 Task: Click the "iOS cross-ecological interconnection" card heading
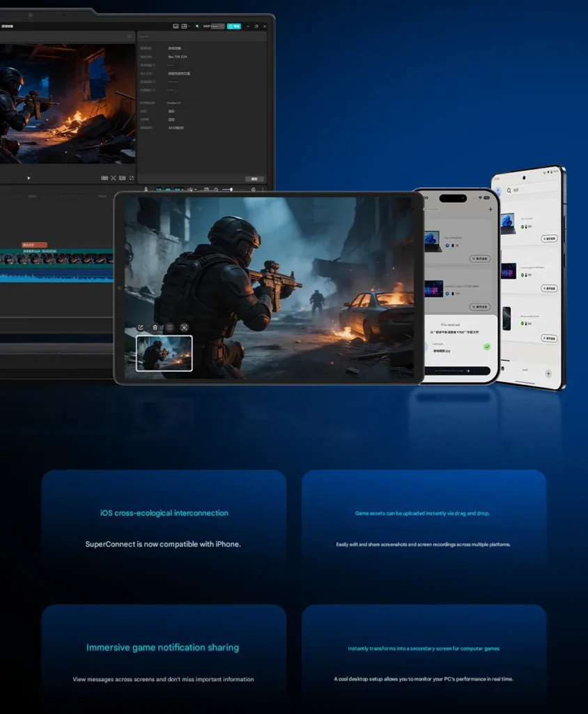[164, 513]
